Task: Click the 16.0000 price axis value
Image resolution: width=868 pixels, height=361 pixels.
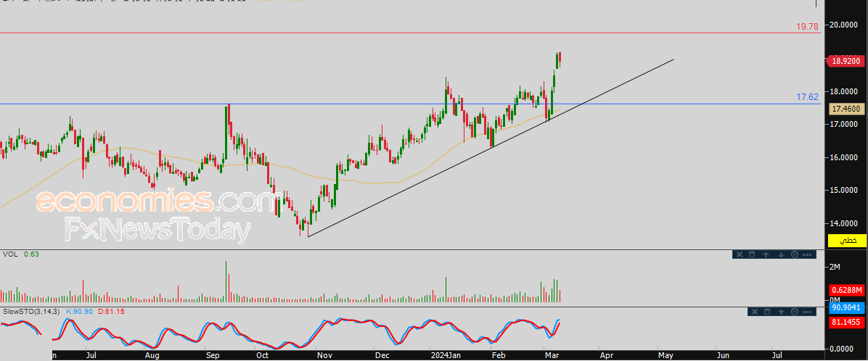Action: point(845,157)
